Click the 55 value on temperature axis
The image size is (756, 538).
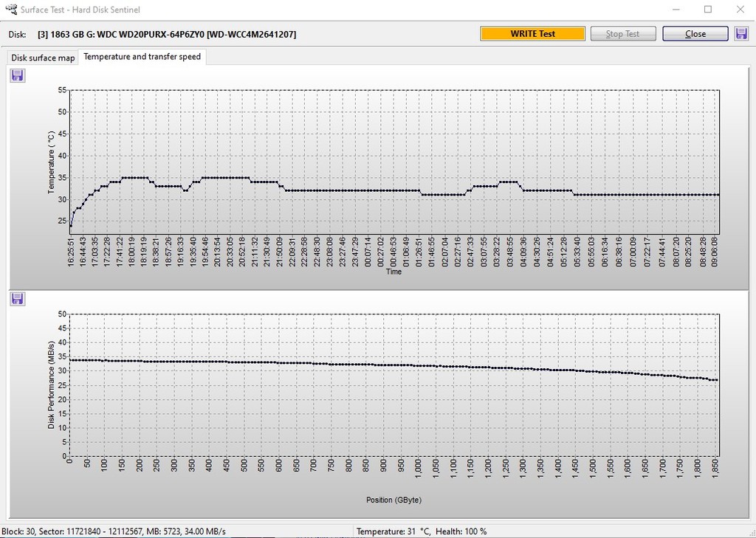pyautogui.click(x=62, y=90)
